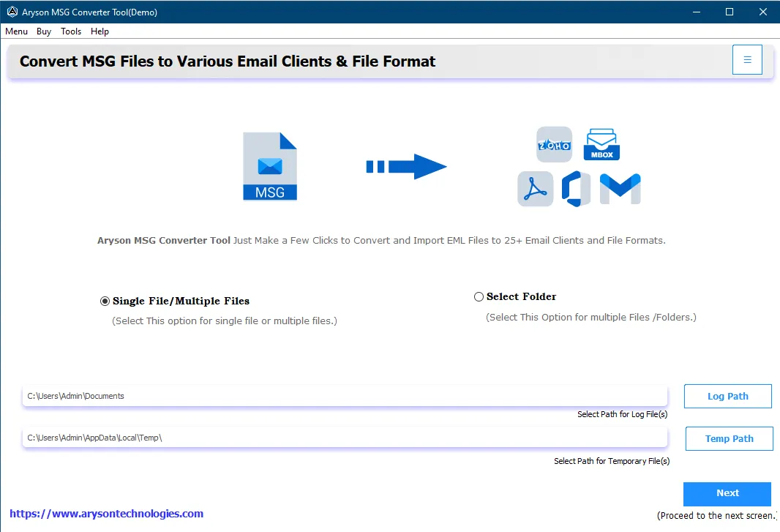Open the Help menu
Image resolution: width=780 pixels, height=532 pixels.
point(100,31)
